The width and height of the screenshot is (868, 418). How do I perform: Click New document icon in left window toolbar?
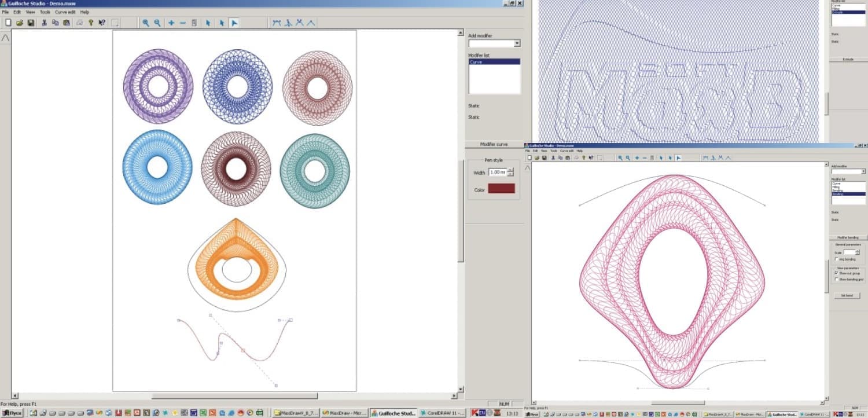tap(8, 23)
